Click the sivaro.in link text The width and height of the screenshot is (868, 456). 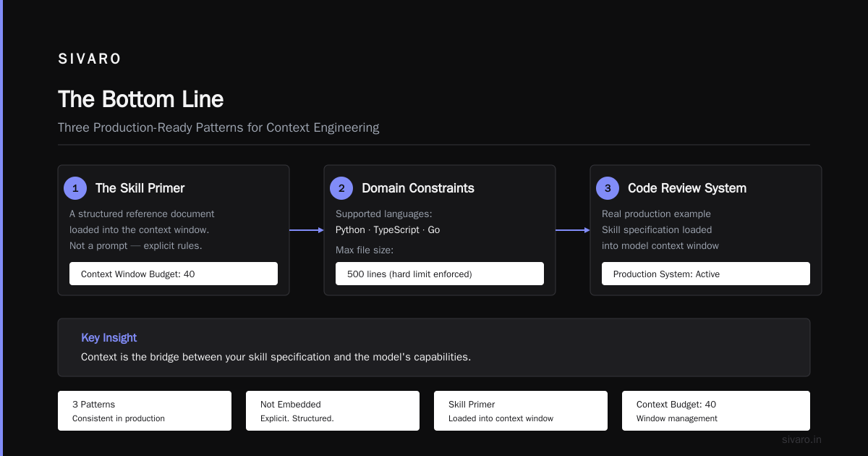pos(801,439)
